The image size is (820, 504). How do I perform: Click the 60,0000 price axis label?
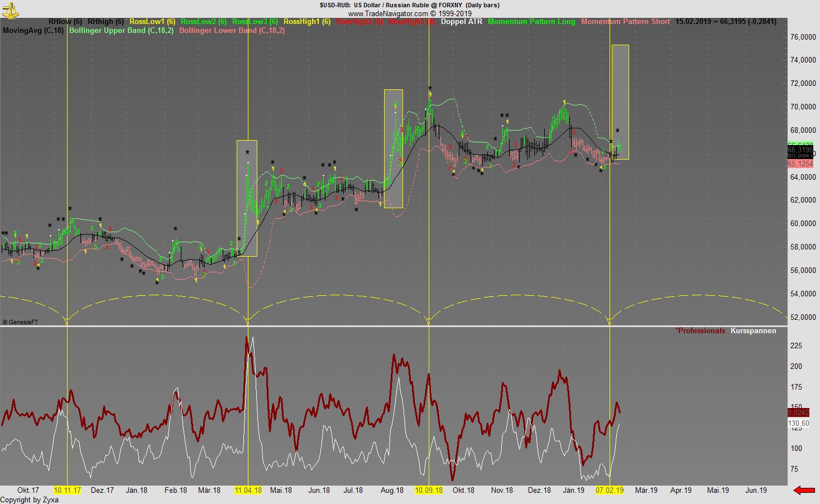(803, 224)
